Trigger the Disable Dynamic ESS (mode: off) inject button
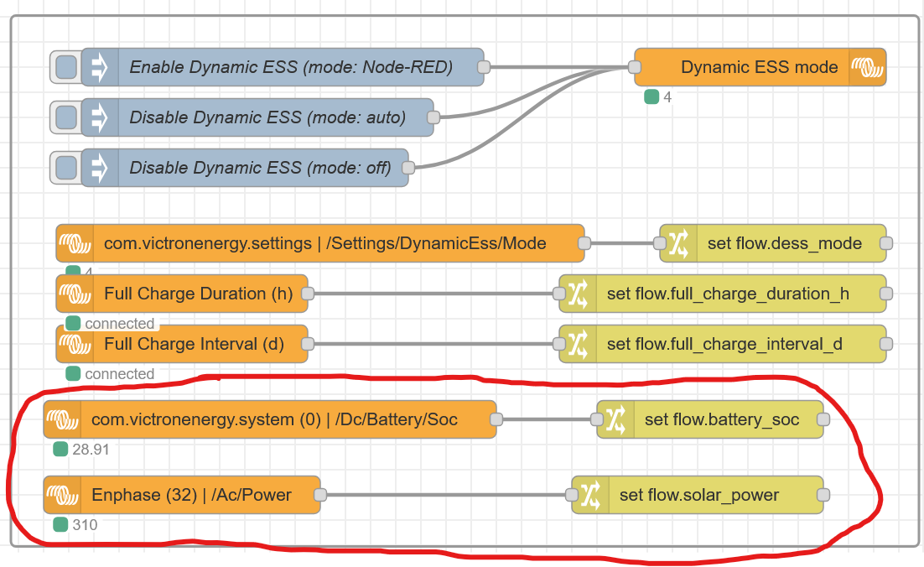924x567 pixels. coord(66,168)
